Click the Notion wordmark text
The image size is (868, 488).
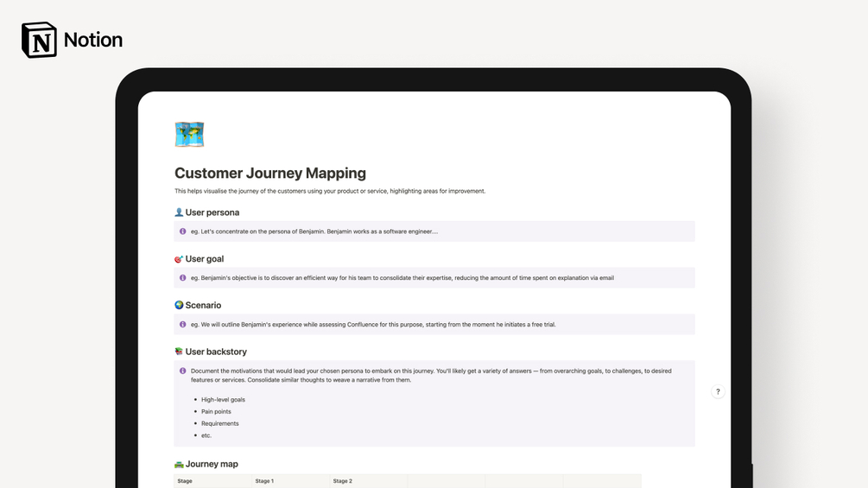(93, 40)
